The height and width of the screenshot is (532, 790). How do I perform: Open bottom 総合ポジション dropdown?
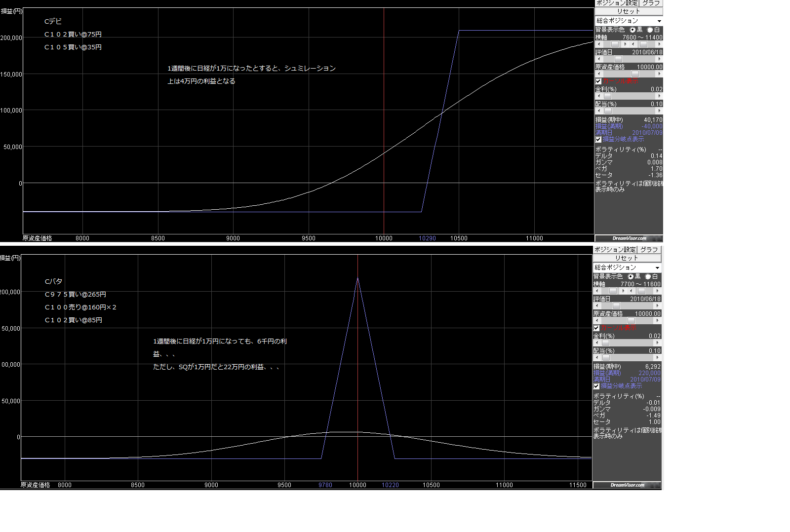tap(657, 267)
